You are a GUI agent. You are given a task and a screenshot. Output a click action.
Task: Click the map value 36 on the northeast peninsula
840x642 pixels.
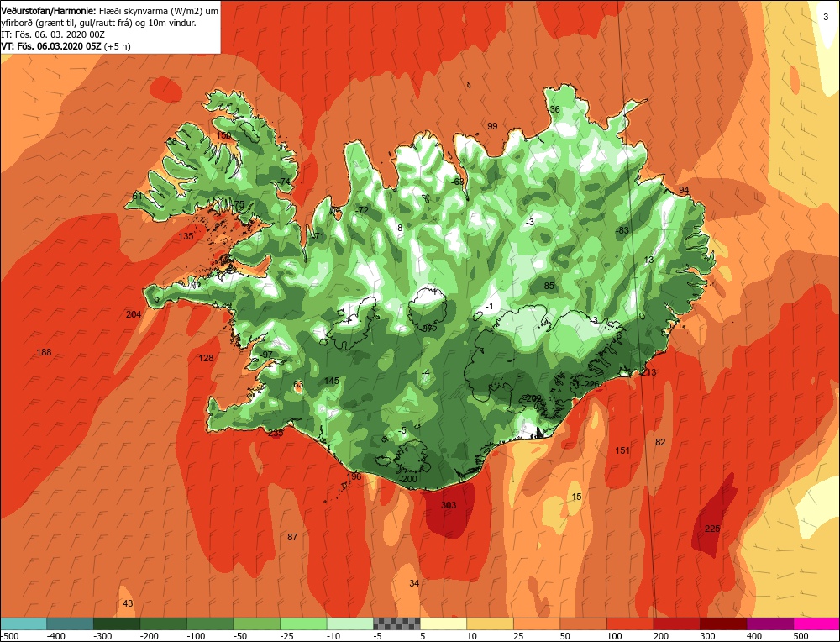[554, 109]
